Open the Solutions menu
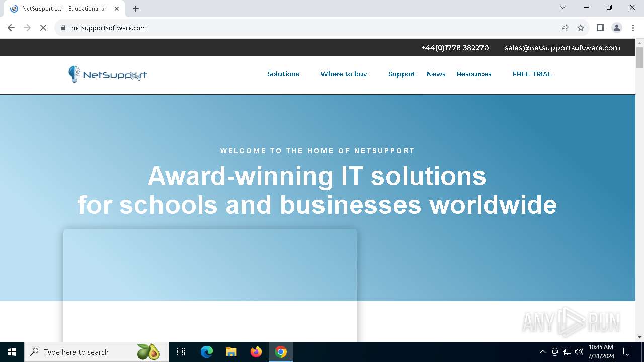The width and height of the screenshot is (644, 362). click(x=283, y=74)
